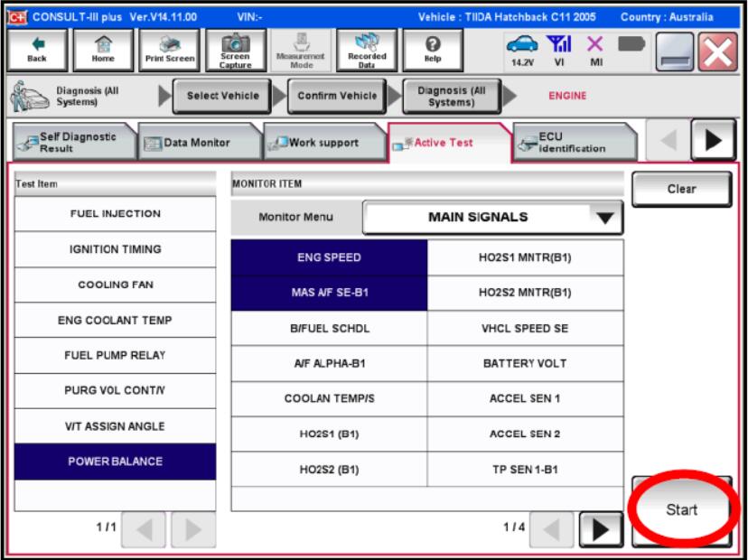Go back with the Back button
Viewport: 748px width, 560px height.
tap(37, 50)
